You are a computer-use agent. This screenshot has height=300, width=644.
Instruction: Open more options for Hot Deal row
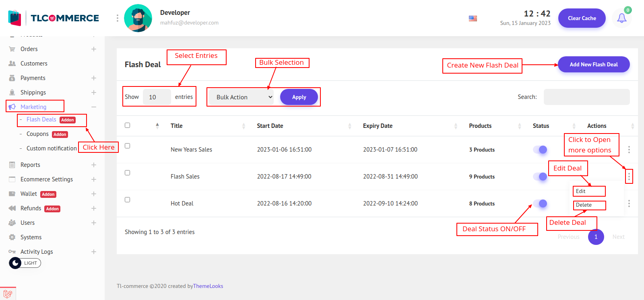629,203
